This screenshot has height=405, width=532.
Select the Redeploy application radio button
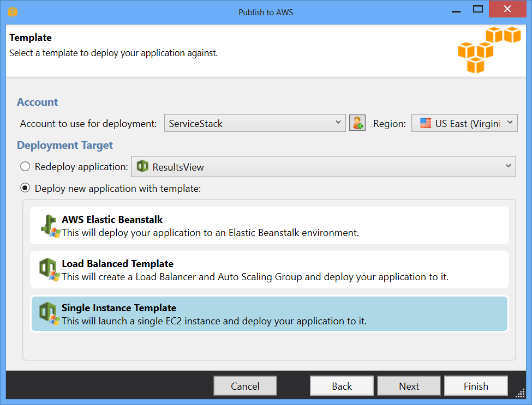pos(25,166)
